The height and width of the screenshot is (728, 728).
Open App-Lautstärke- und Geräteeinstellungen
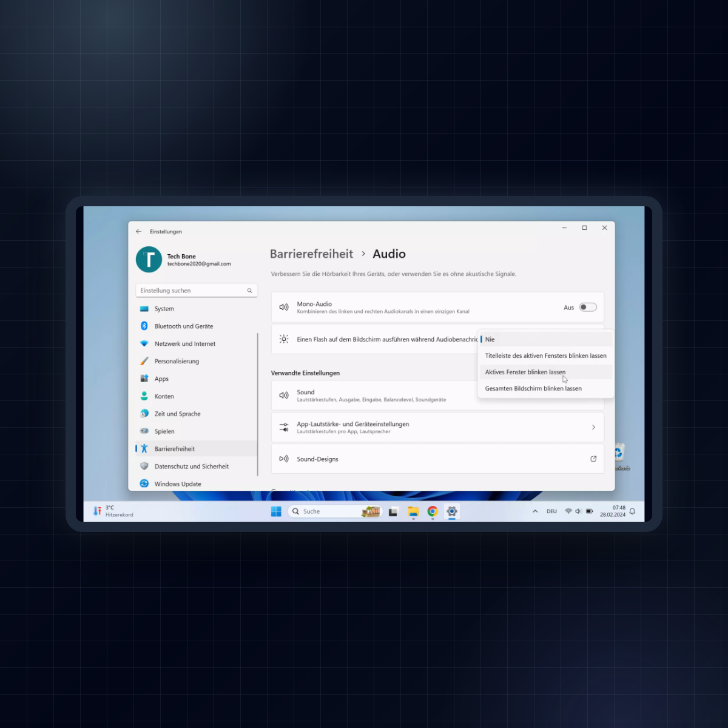coord(437,428)
